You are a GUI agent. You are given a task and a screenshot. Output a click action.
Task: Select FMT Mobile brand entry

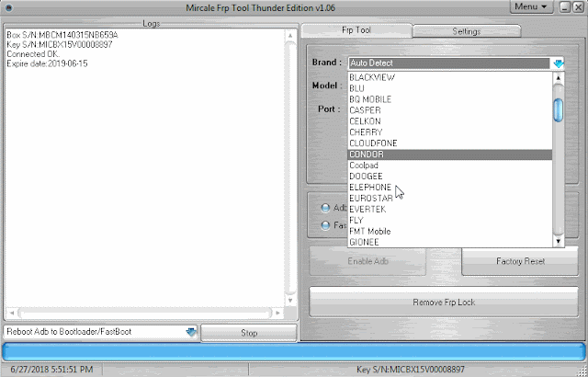[450, 231]
